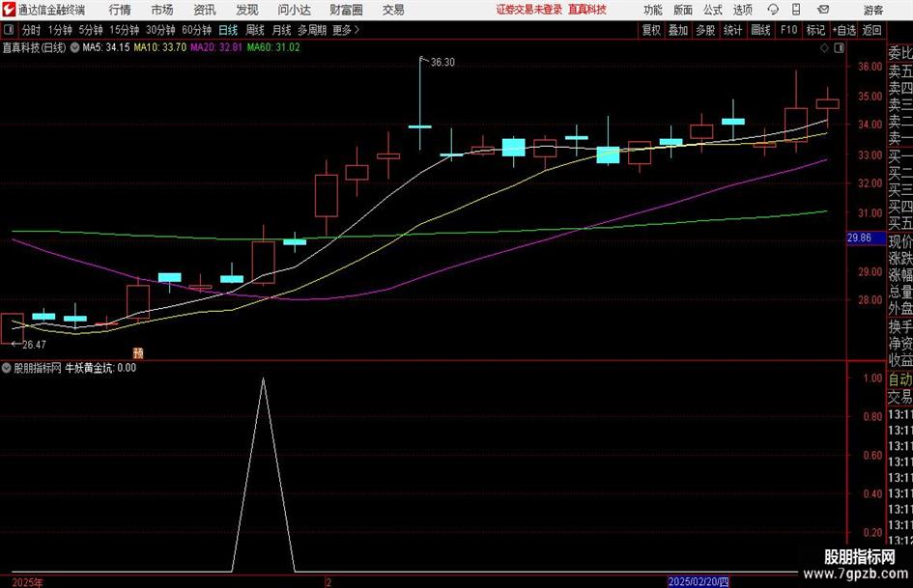Click the MA10: 33.70 label

[160, 47]
